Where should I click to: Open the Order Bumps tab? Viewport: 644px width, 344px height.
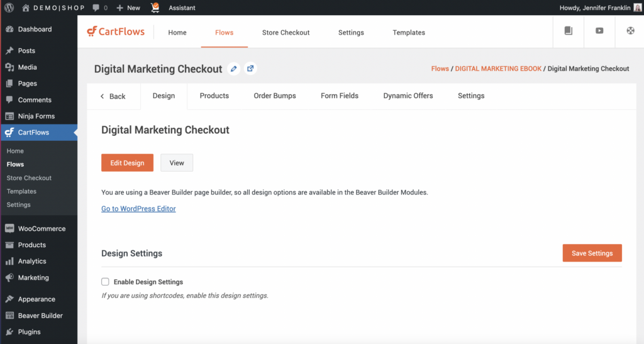(x=275, y=96)
